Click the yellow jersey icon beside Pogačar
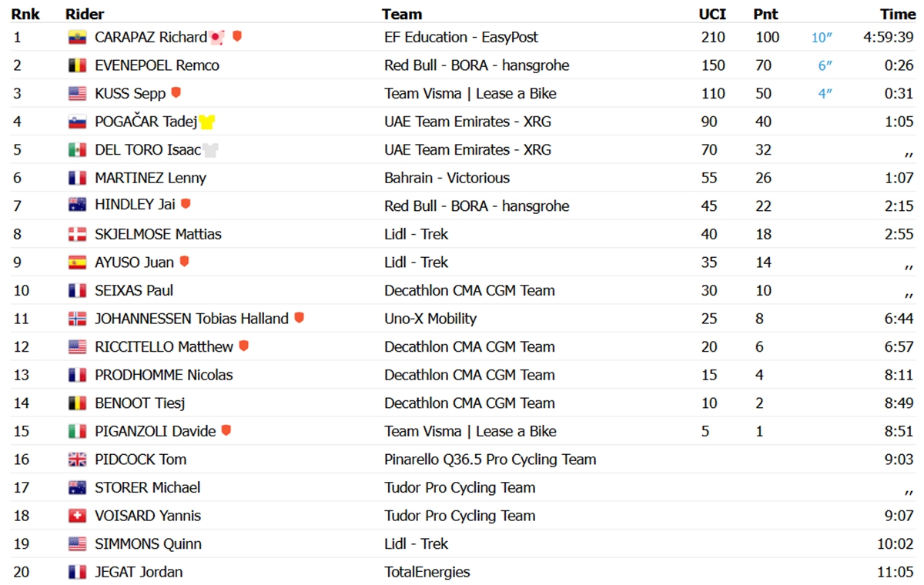The height and width of the screenshot is (585, 924). click(x=207, y=122)
